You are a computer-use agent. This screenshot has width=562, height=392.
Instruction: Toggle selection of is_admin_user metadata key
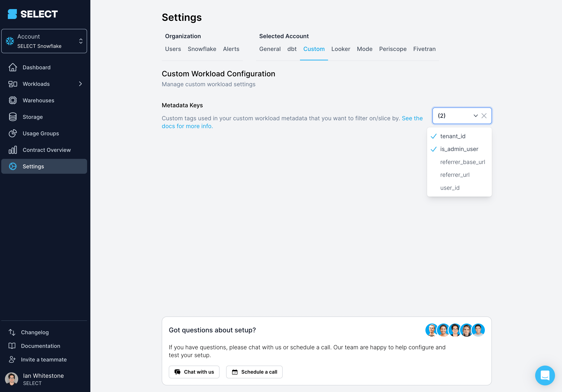[459, 149]
